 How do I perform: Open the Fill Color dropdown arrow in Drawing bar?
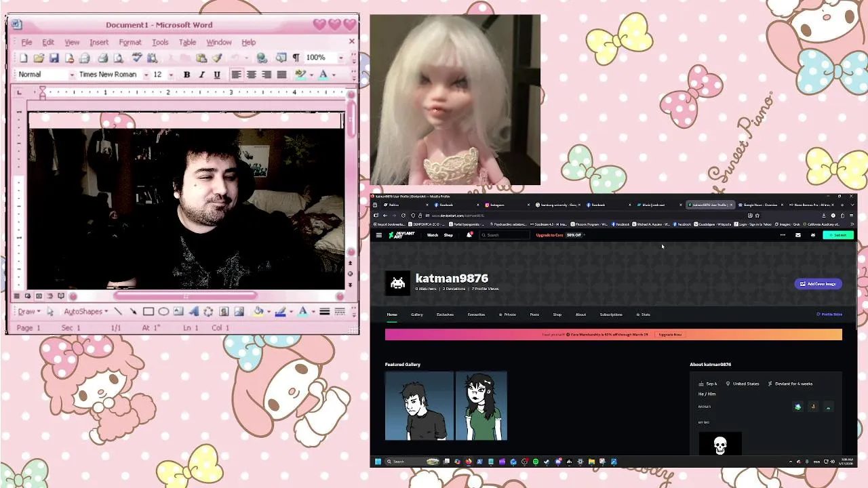(268, 312)
